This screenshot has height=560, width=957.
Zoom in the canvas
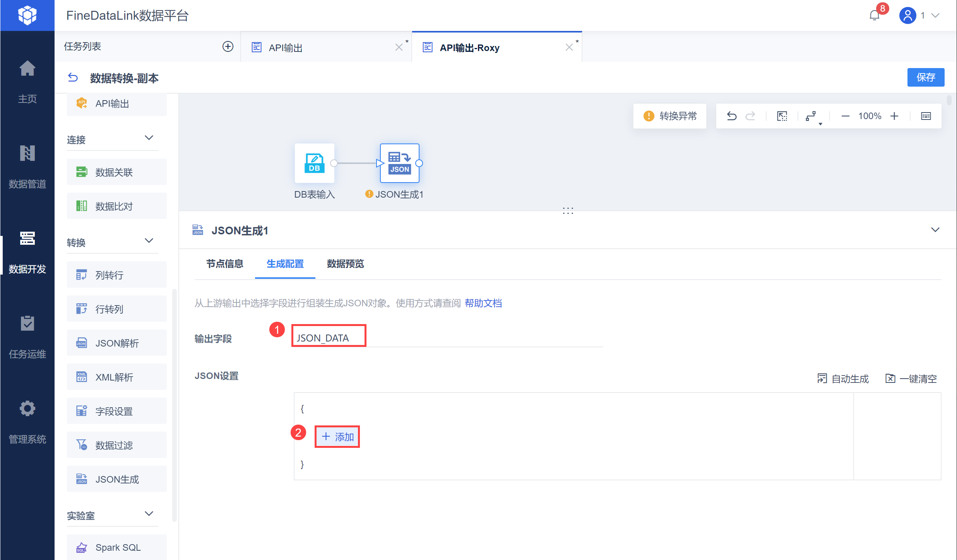point(894,116)
